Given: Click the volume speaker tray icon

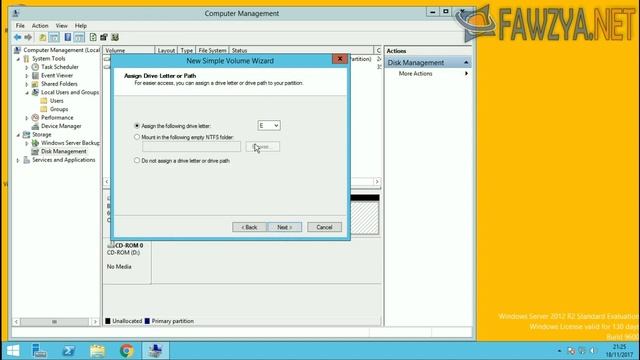Looking at the screenshot, I should pyautogui.click(x=593, y=351).
